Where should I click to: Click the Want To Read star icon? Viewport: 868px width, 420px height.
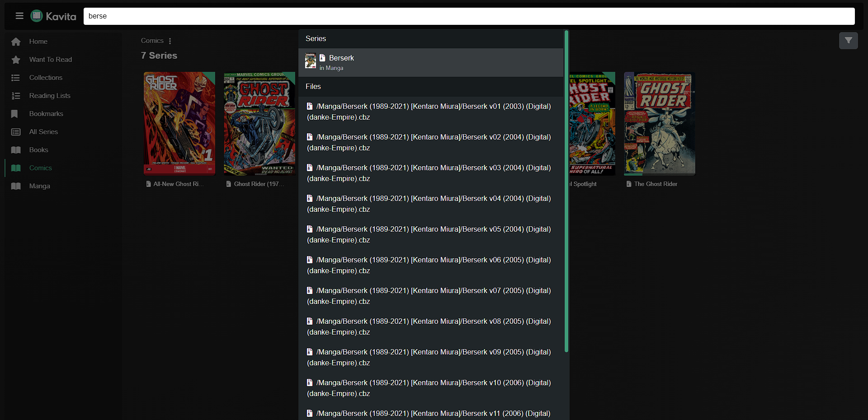16,60
